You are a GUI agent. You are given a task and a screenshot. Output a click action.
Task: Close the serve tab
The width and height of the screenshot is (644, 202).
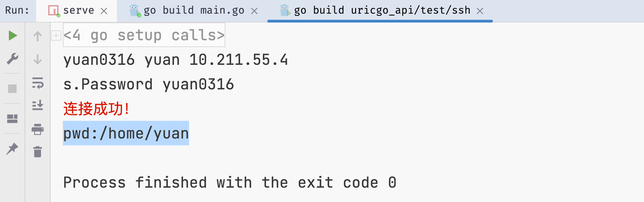(104, 11)
